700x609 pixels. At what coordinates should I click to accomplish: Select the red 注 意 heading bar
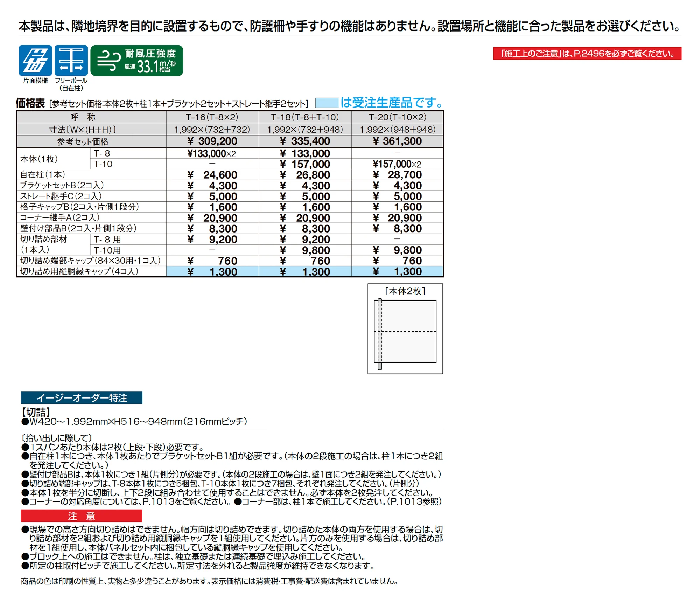[x=82, y=515]
